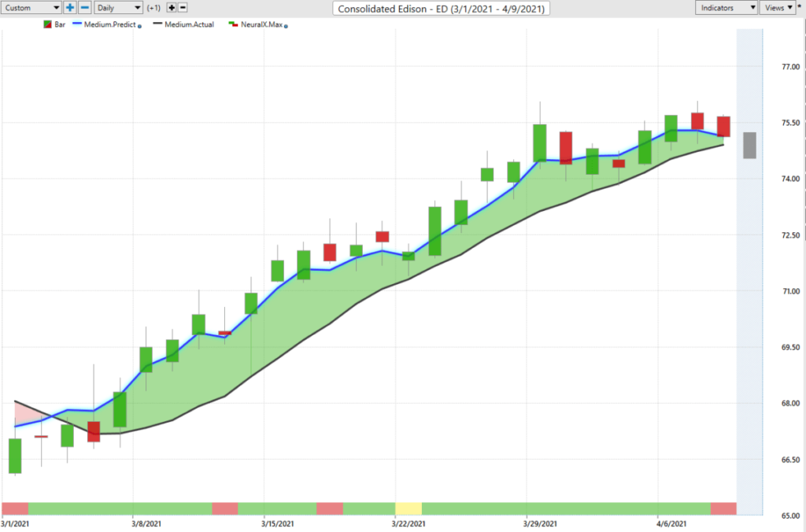Image resolution: width=806 pixels, height=532 pixels.
Task: Click the black minus forecast-days button
Action: (x=183, y=8)
